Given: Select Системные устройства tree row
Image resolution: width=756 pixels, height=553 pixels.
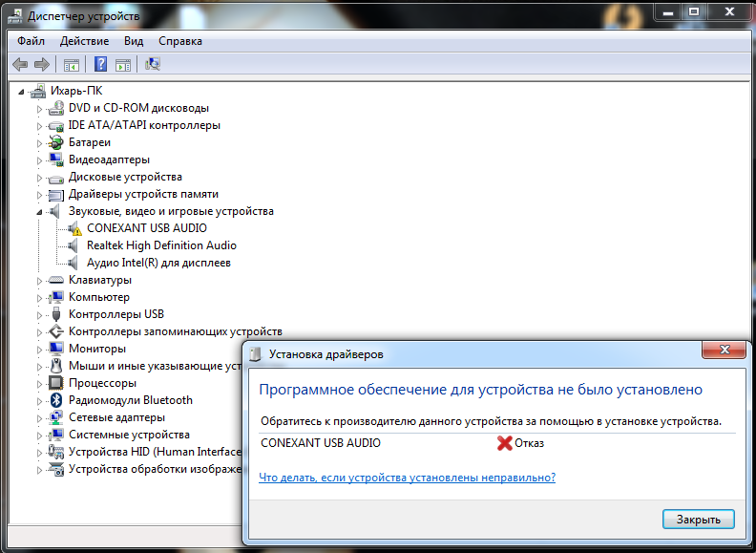Looking at the screenshot, I should tap(129, 435).
